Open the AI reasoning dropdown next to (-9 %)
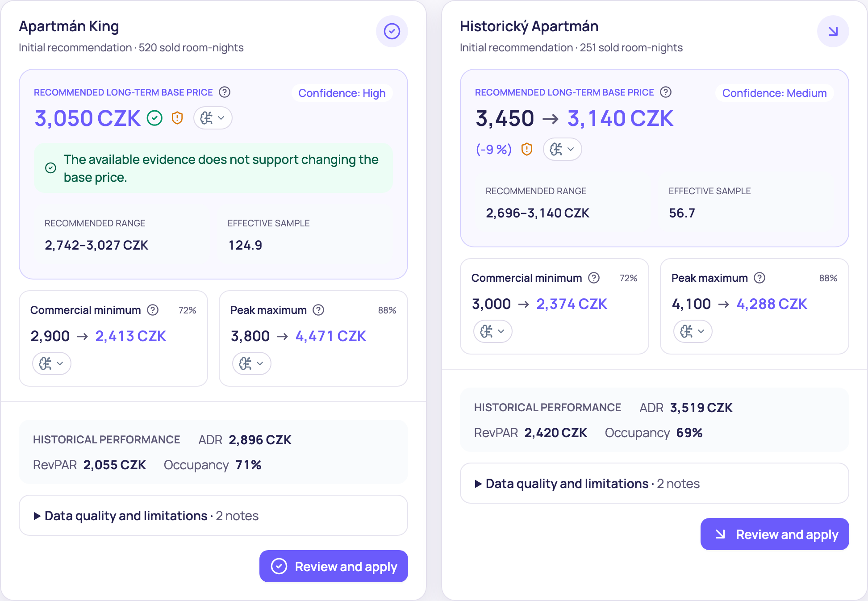The height and width of the screenshot is (601, 868). [x=563, y=149]
